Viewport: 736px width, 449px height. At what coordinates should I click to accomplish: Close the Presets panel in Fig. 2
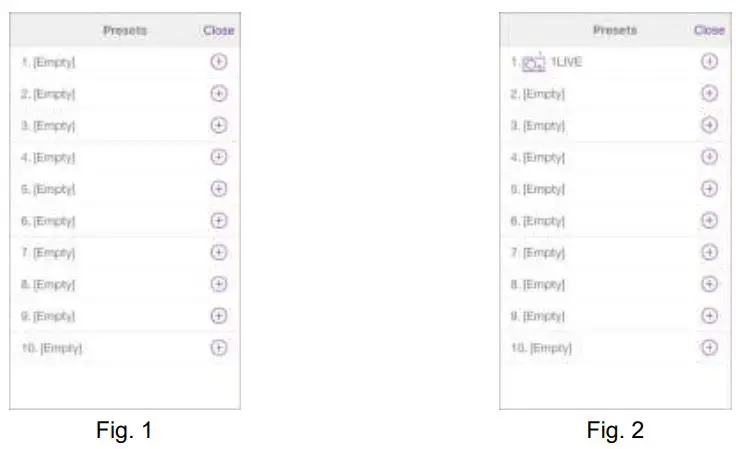tap(709, 30)
